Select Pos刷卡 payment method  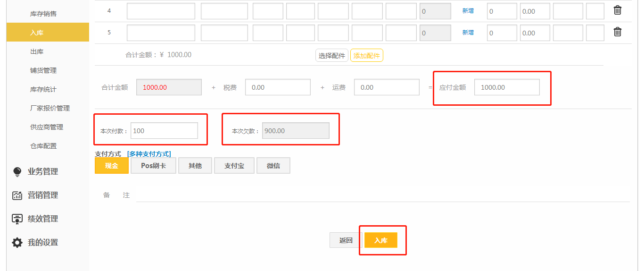click(x=153, y=166)
